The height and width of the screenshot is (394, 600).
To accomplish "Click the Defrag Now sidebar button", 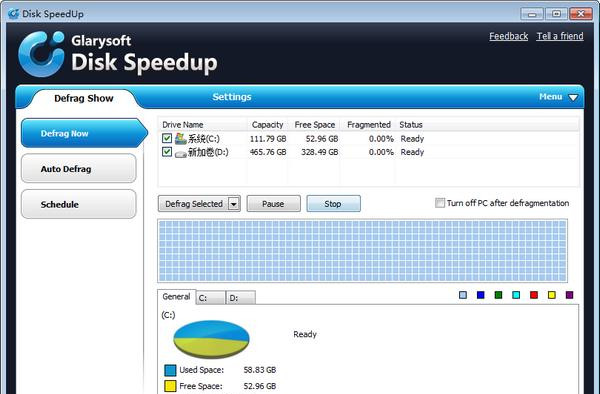I will 84,133.
